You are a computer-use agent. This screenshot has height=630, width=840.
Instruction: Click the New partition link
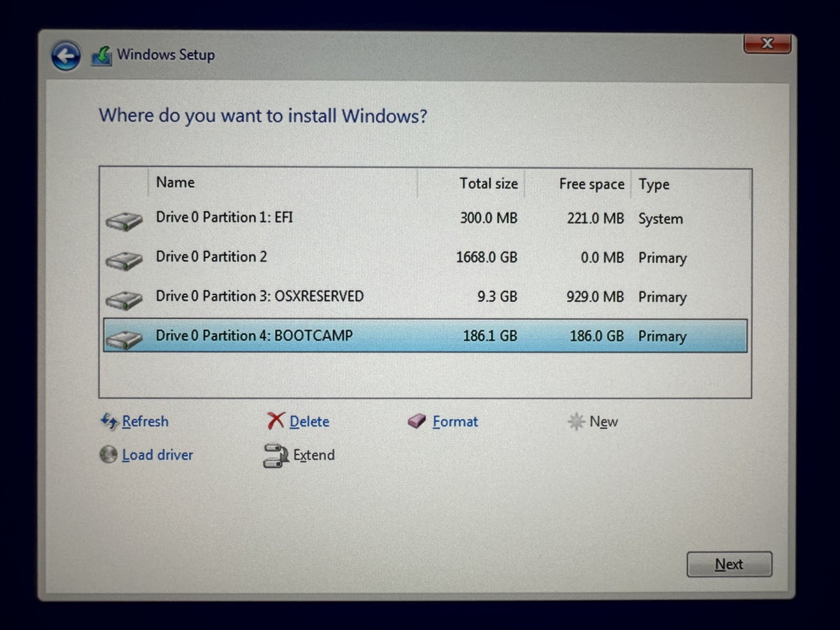click(604, 422)
